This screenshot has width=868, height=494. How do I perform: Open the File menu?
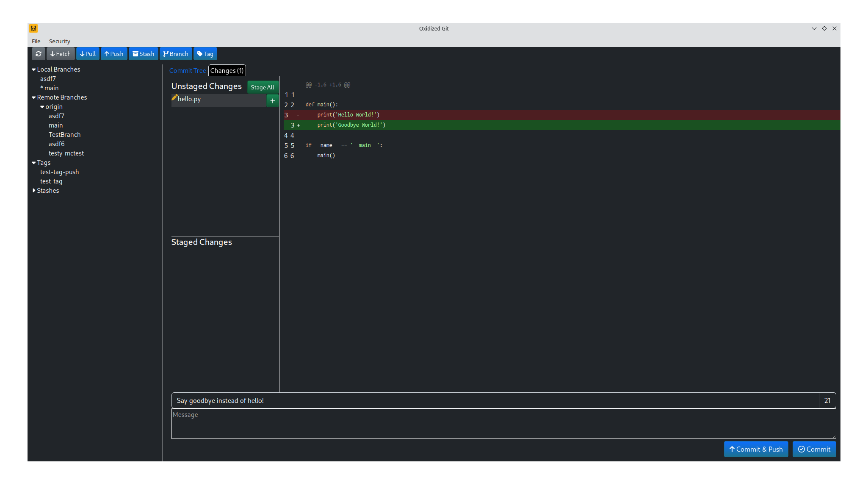point(36,41)
